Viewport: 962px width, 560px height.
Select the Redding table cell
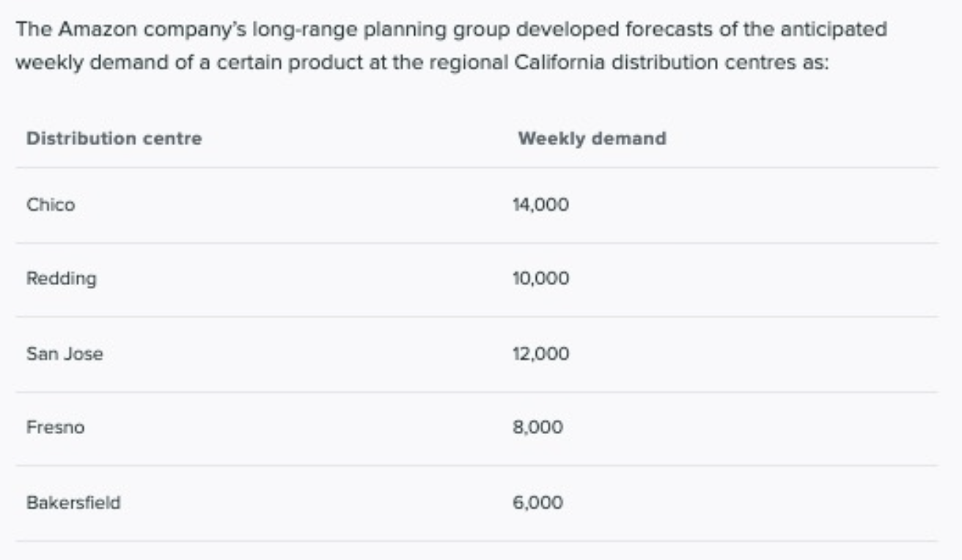tap(61, 279)
